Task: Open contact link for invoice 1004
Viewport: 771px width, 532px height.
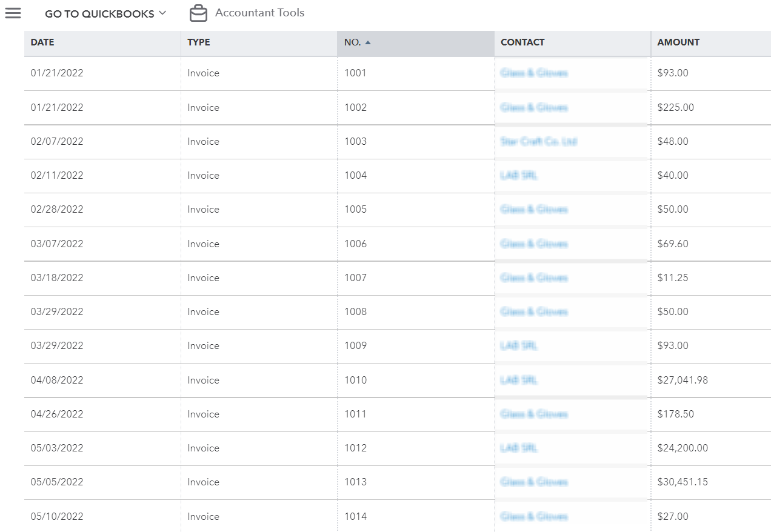Action: 519,175
